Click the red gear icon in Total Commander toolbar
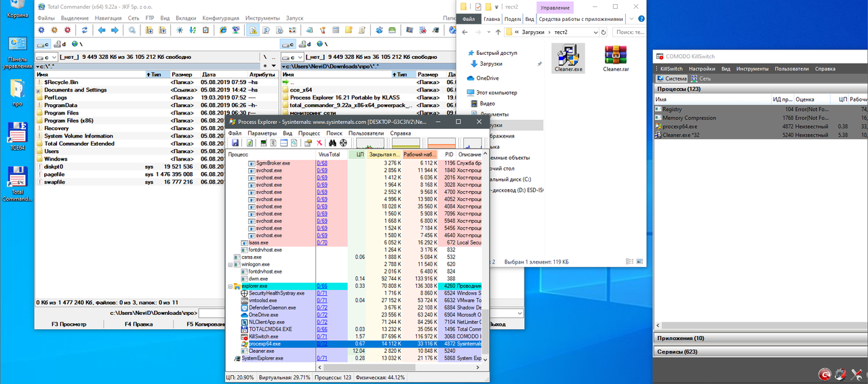 pos(67,30)
